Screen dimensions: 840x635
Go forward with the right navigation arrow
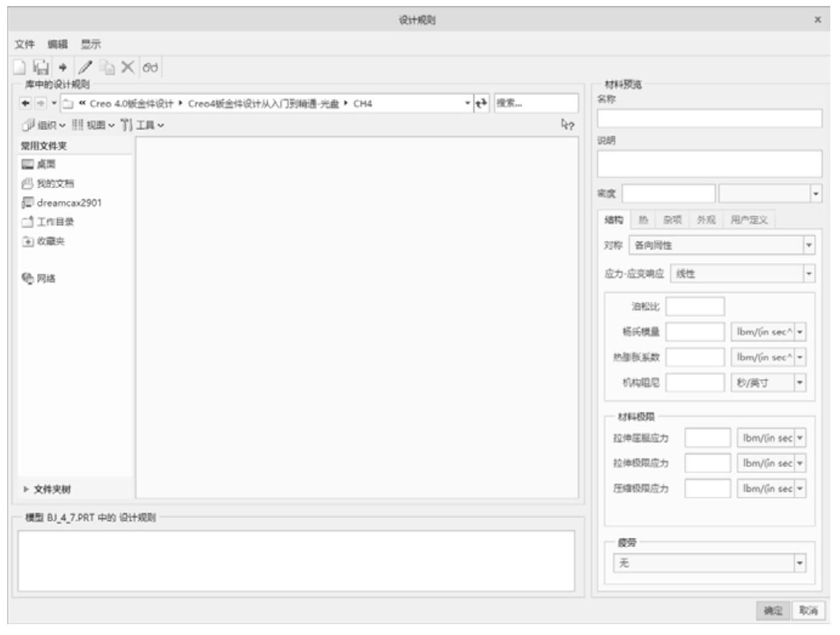click(40, 103)
